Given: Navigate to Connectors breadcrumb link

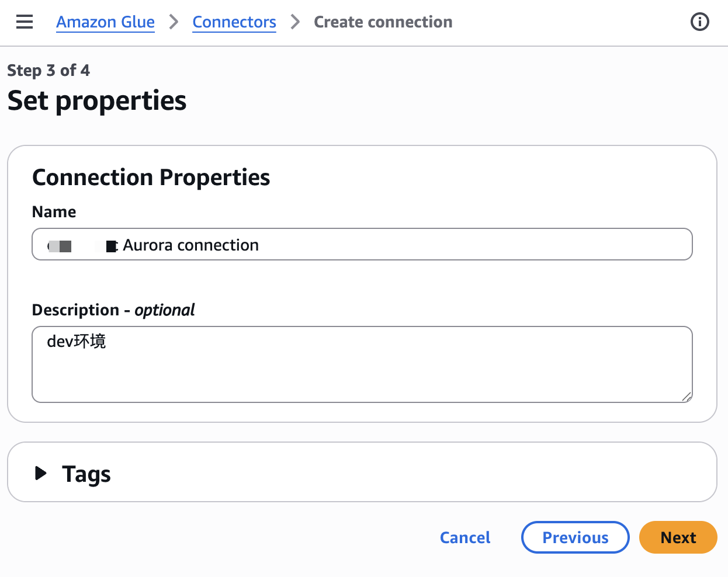Looking at the screenshot, I should [234, 22].
